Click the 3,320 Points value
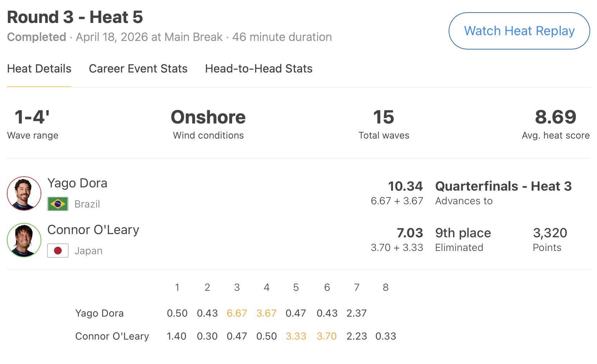 click(x=550, y=233)
